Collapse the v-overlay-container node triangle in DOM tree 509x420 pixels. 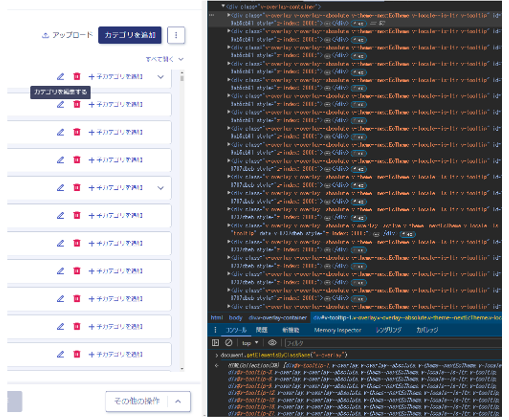point(223,6)
